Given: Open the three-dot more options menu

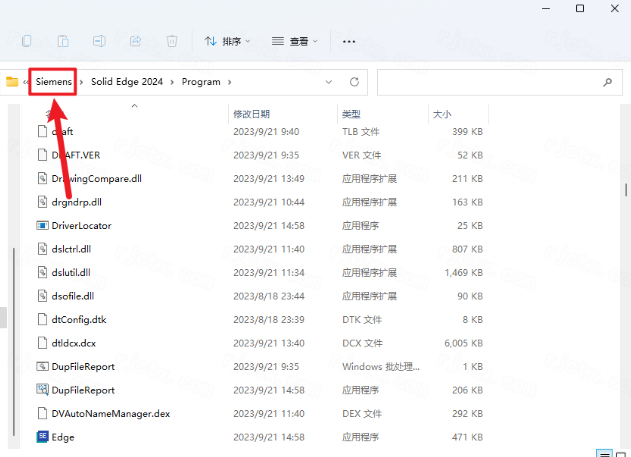Looking at the screenshot, I should (349, 41).
